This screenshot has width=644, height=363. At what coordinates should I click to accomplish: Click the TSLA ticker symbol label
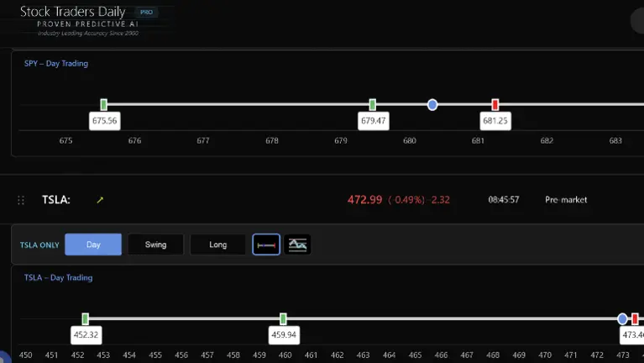(x=55, y=200)
